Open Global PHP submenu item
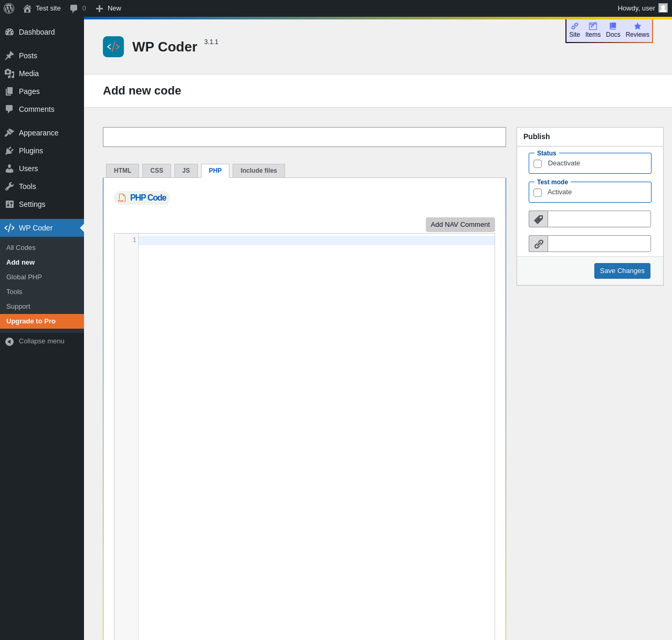Image resolution: width=672 pixels, height=640 pixels. pos(42,277)
